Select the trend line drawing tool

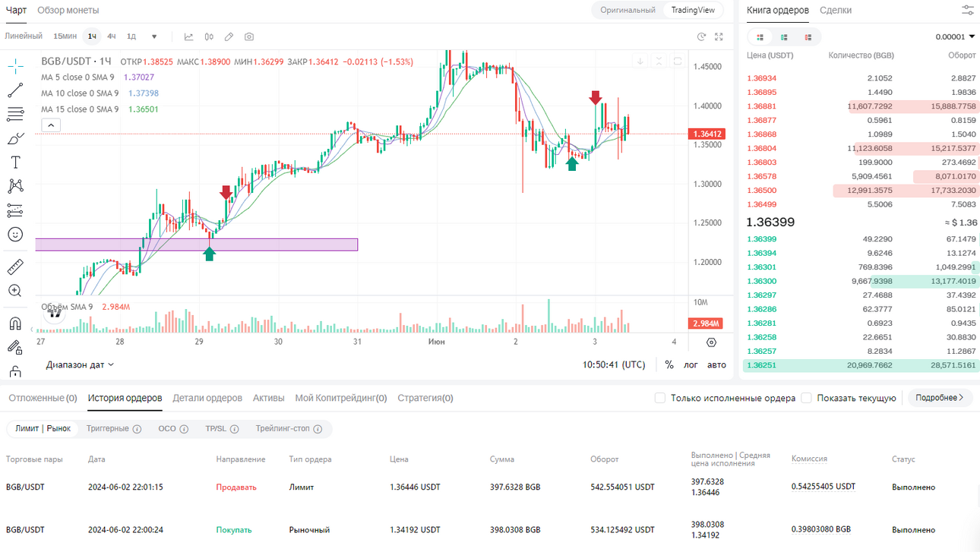click(15, 90)
